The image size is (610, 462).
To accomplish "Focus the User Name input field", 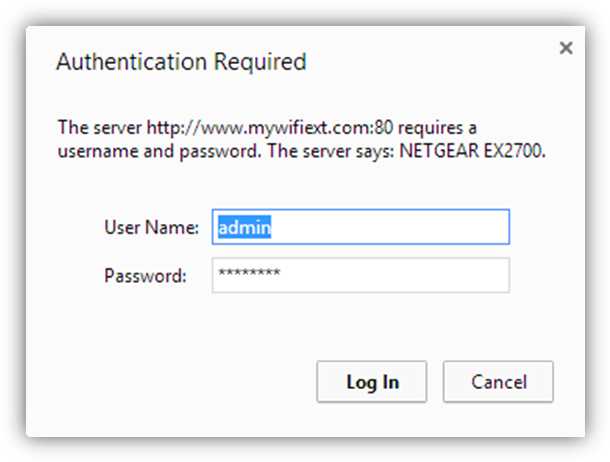I will tap(360, 227).
